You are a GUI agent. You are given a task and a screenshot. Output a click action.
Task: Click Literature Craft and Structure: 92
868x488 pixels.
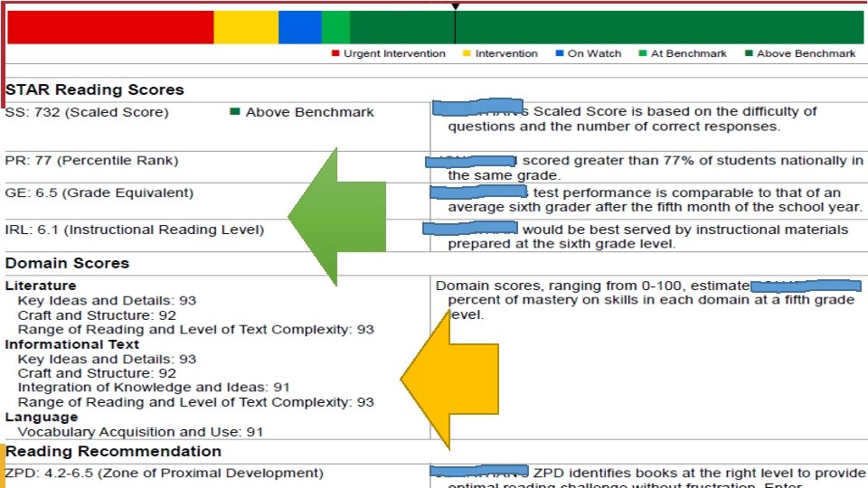[97, 315]
